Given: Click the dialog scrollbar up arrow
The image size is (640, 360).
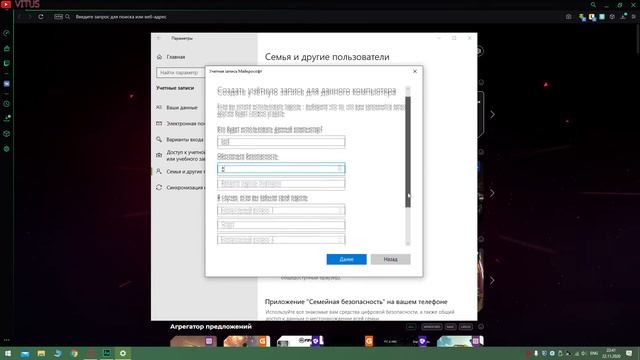Looking at the screenshot, I should click(408, 89).
